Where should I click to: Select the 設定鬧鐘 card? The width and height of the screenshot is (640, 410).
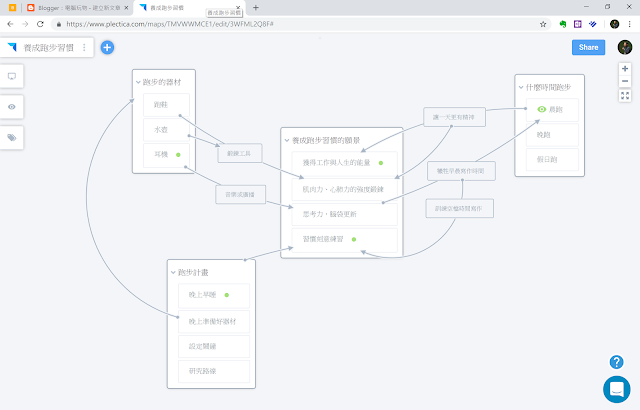point(214,346)
